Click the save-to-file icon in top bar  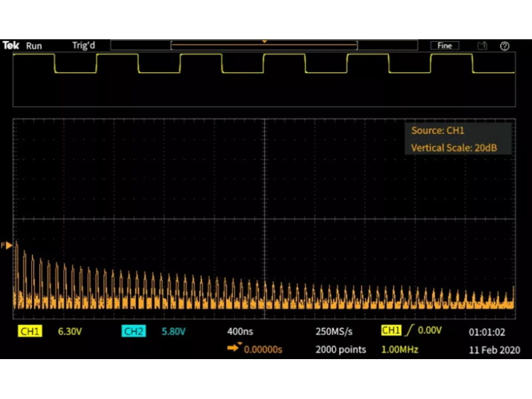click(x=483, y=46)
